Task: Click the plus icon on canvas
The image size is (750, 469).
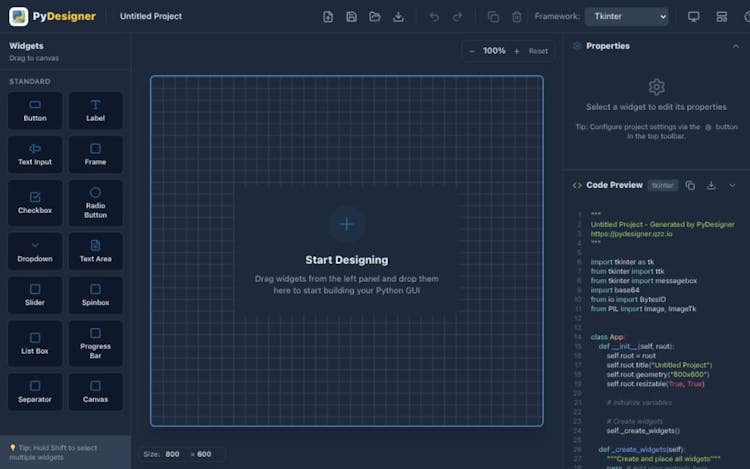Action: [x=346, y=224]
